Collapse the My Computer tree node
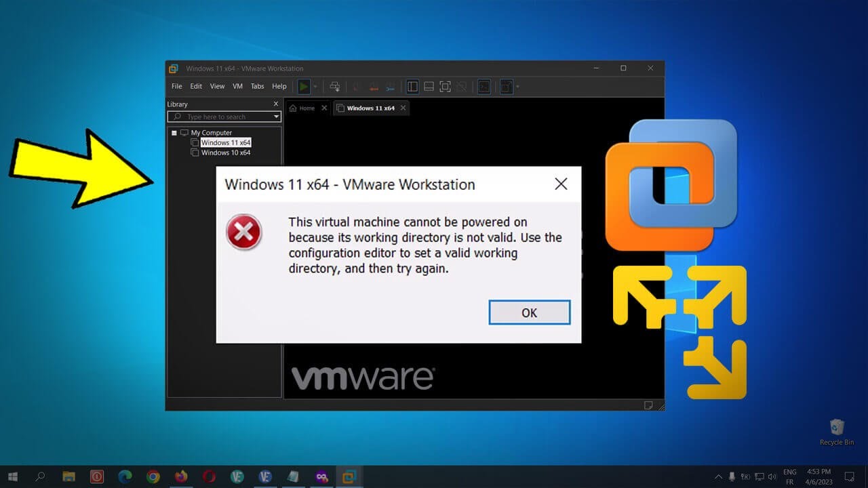Viewport: 868px width, 488px height. tap(174, 133)
